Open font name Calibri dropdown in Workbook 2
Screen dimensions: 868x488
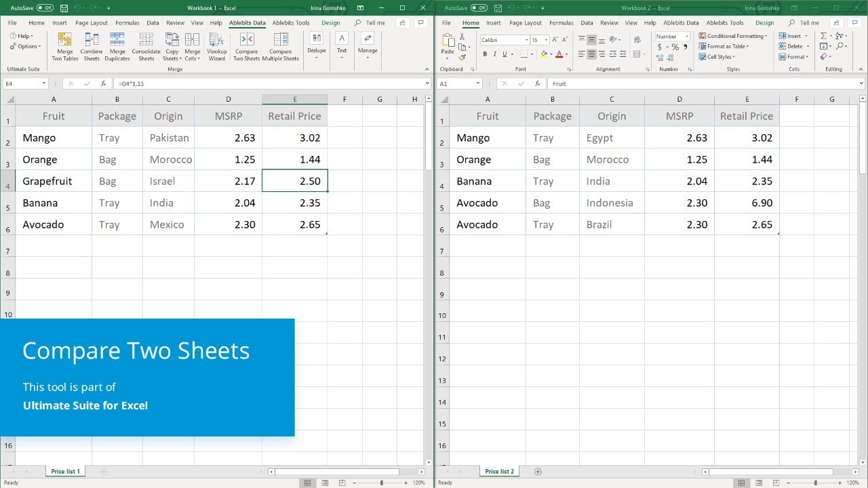point(526,40)
